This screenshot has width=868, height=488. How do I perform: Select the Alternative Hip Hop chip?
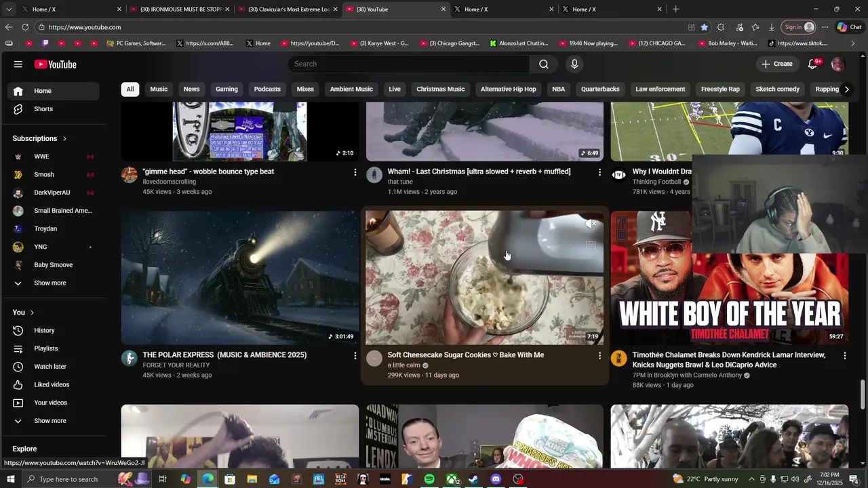(x=508, y=89)
